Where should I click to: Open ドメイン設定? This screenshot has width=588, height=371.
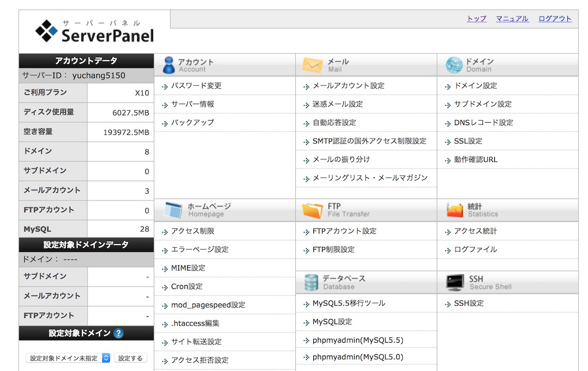point(476,86)
